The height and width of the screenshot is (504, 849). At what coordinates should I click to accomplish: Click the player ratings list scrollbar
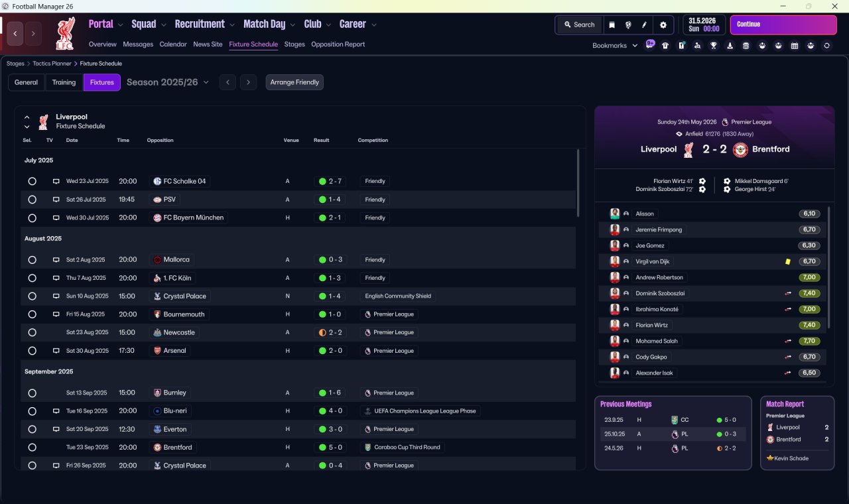[x=829, y=267]
